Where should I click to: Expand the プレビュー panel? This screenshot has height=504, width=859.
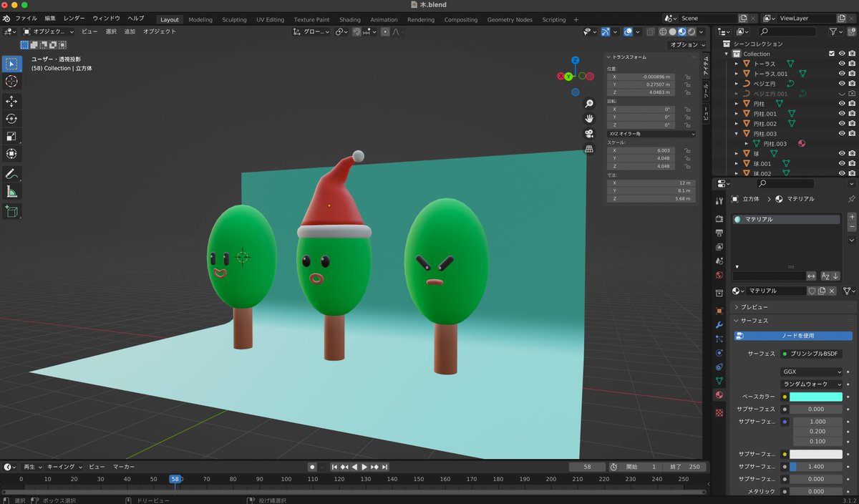click(x=754, y=306)
